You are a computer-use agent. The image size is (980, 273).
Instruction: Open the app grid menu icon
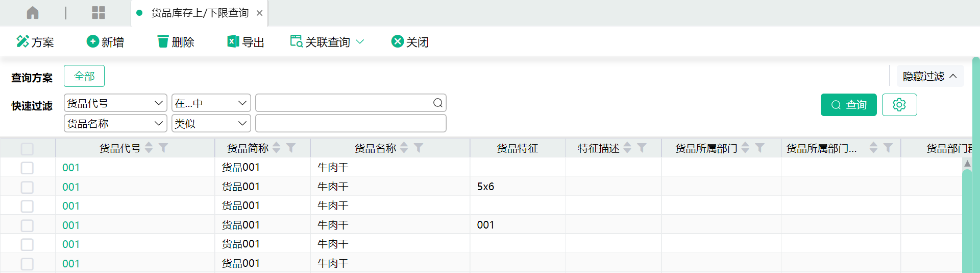point(98,13)
